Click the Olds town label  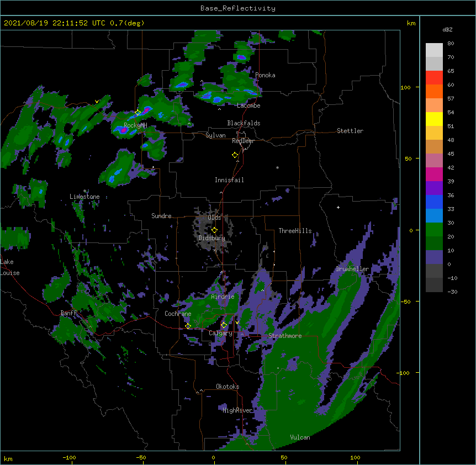[x=214, y=218]
